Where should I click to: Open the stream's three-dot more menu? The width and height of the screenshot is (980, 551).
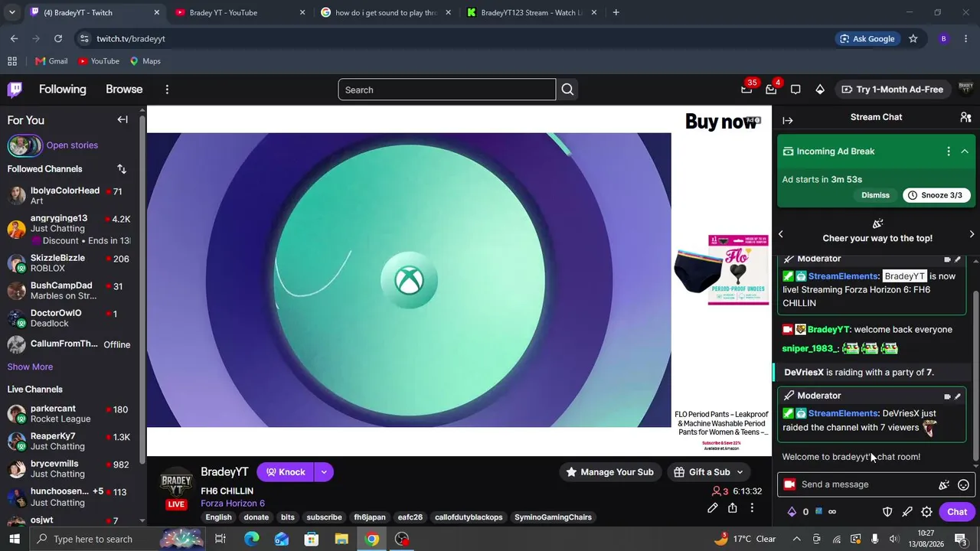[x=752, y=508]
